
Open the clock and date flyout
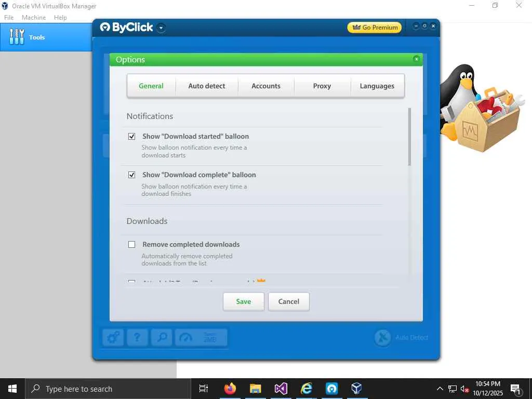pos(488,389)
